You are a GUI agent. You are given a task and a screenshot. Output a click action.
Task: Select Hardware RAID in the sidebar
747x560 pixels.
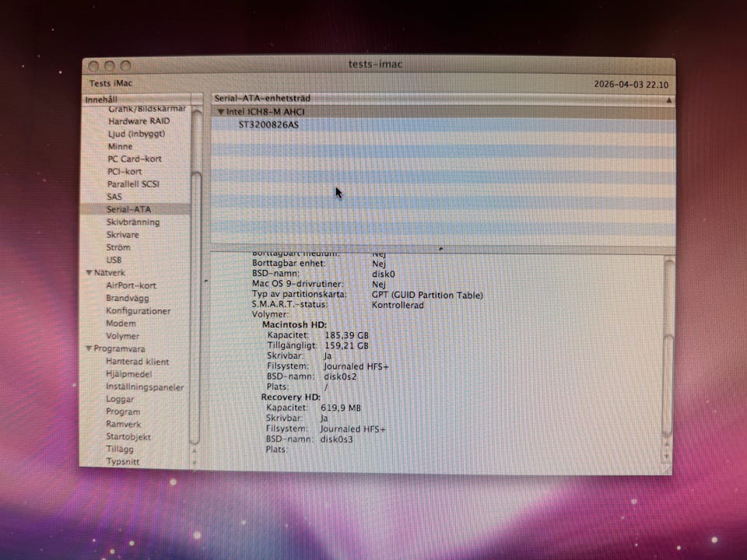click(139, 121)
